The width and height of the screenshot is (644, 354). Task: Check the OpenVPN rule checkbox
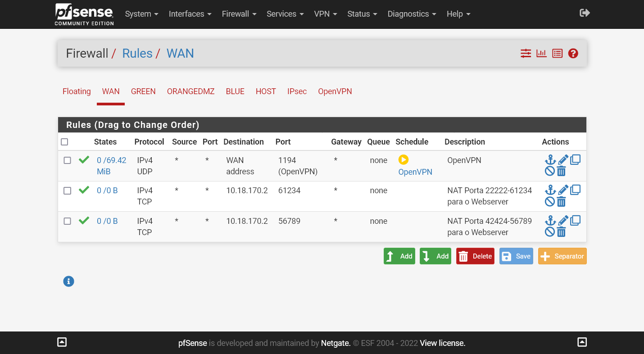[67, 160]
